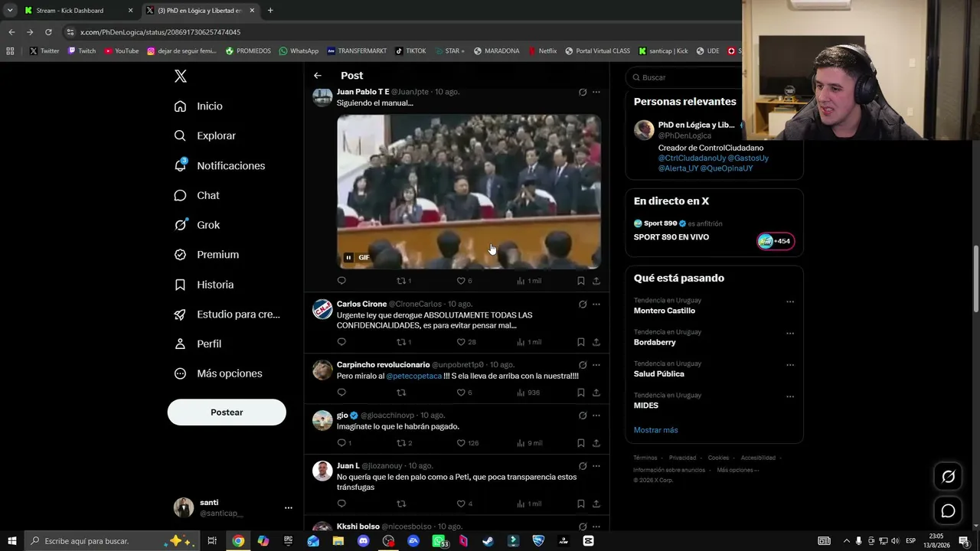
Task: Open options for Montero Castillo trend
Action: [x=790, y=302]
